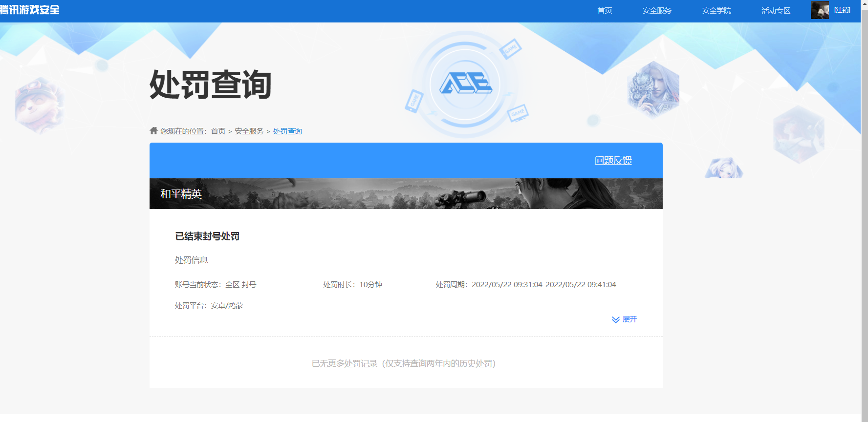
Task: Open 首页 in top navigation bar
Action: point(605,11)
